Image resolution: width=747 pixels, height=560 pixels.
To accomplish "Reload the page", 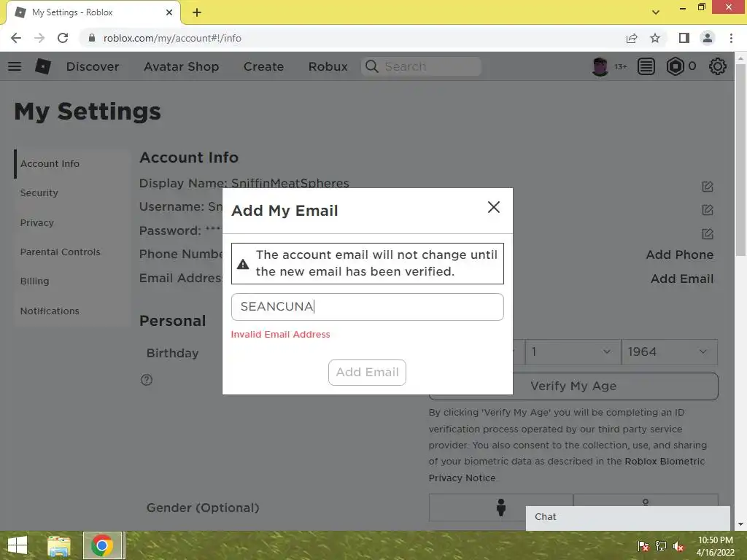I will (63, 38).
